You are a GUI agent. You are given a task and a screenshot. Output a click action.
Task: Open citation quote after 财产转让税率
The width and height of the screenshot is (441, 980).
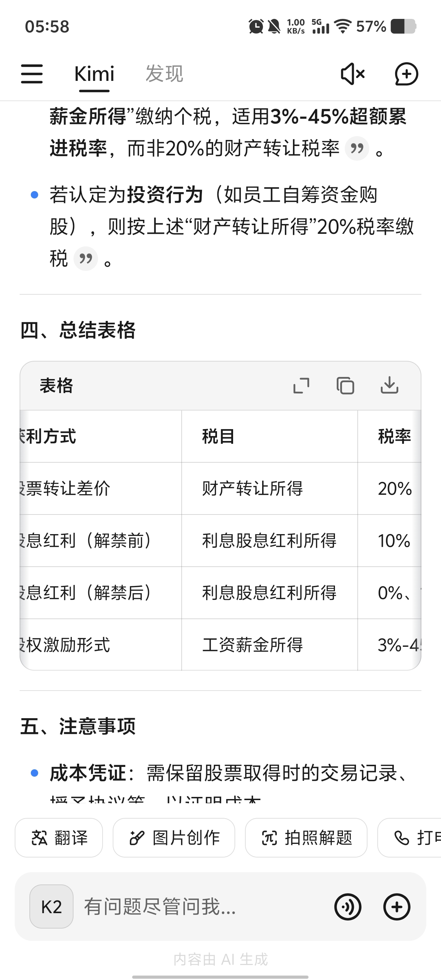(357, 148)
